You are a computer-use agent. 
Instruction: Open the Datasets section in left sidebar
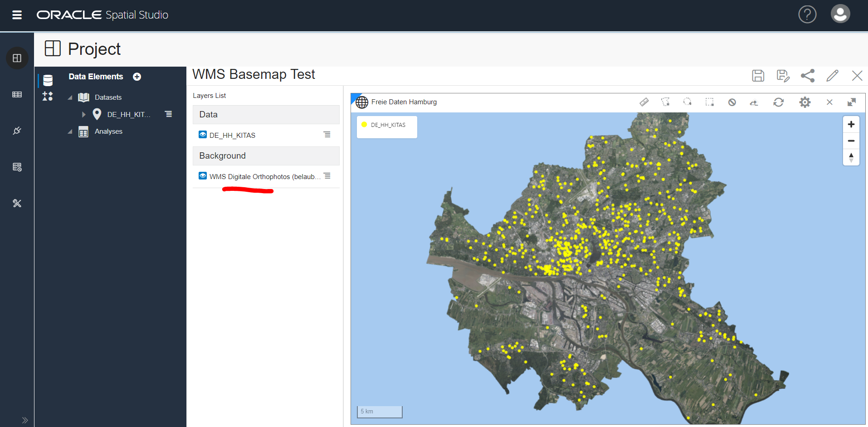[x=17, y=94]
